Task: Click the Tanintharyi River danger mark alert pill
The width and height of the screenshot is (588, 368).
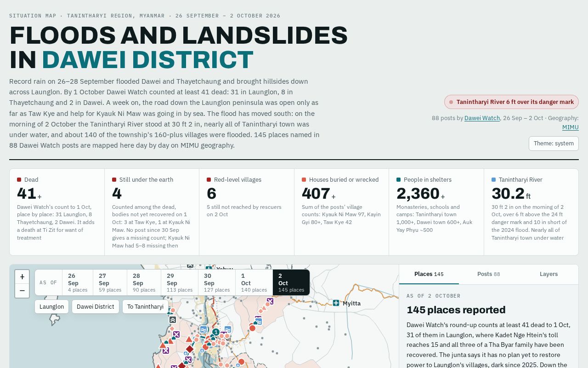Action: [511, 102]
